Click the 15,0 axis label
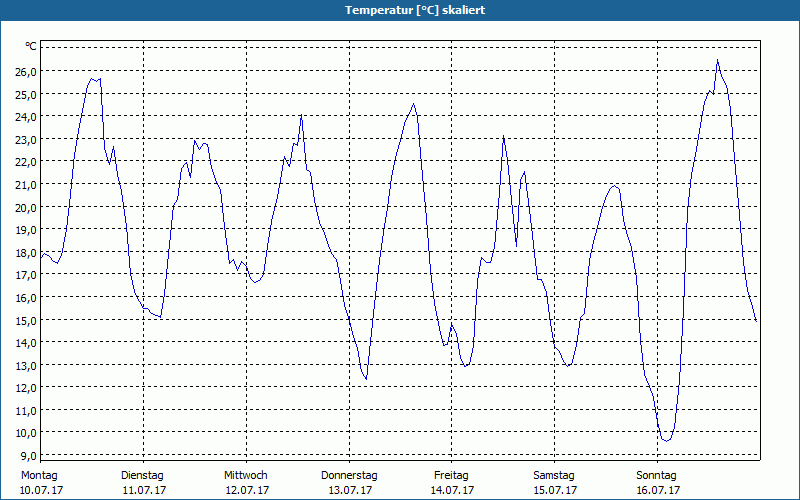 [27, 320]
